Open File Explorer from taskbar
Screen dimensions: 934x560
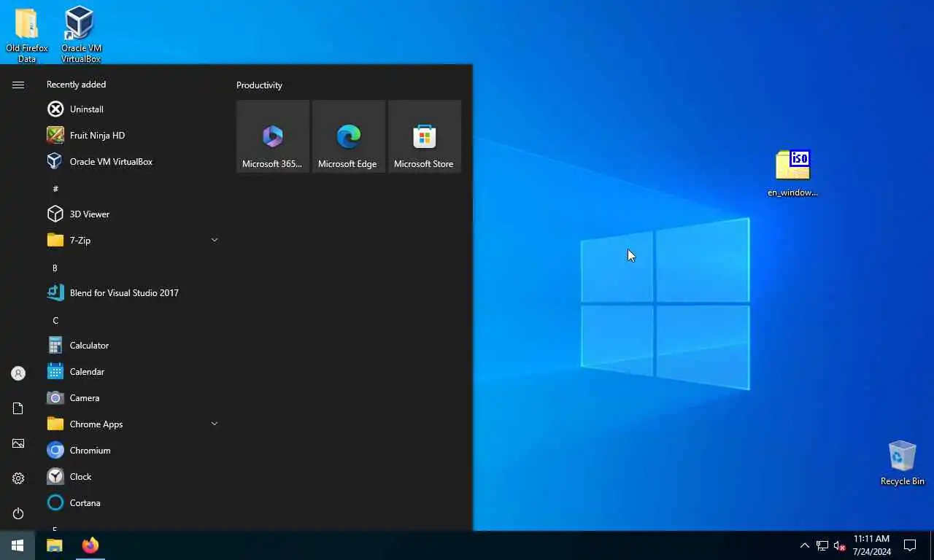(x=55, y=545)
